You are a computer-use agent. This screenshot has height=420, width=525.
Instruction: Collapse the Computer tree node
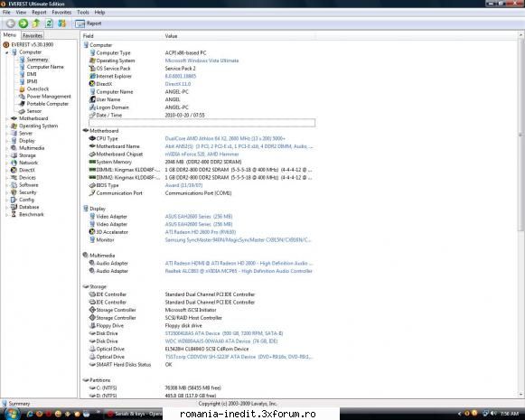6,52
